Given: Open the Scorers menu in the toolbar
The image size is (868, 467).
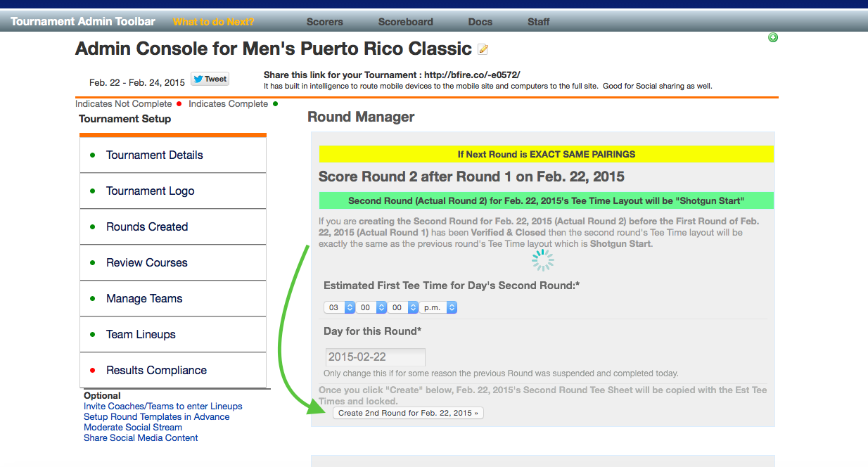Looking at the screenshot, I should [324, 22].
